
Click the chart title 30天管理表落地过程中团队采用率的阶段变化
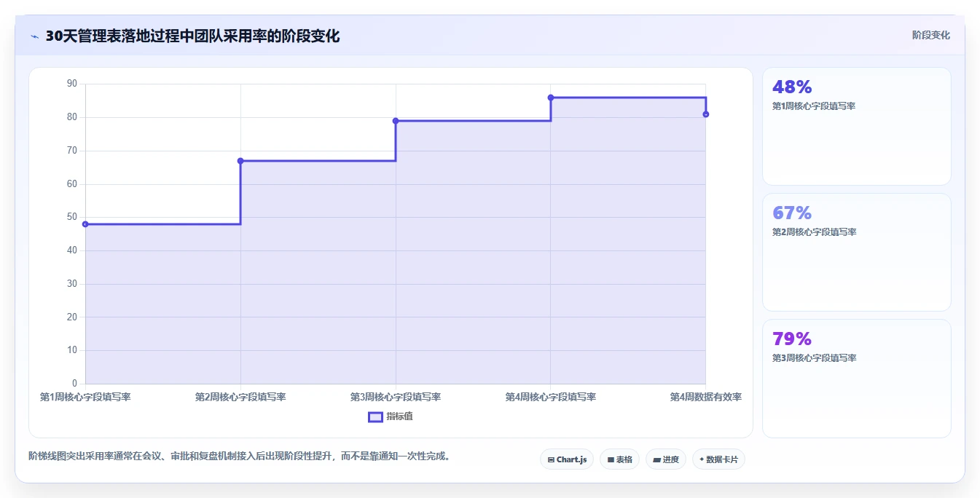pos(192,36)
